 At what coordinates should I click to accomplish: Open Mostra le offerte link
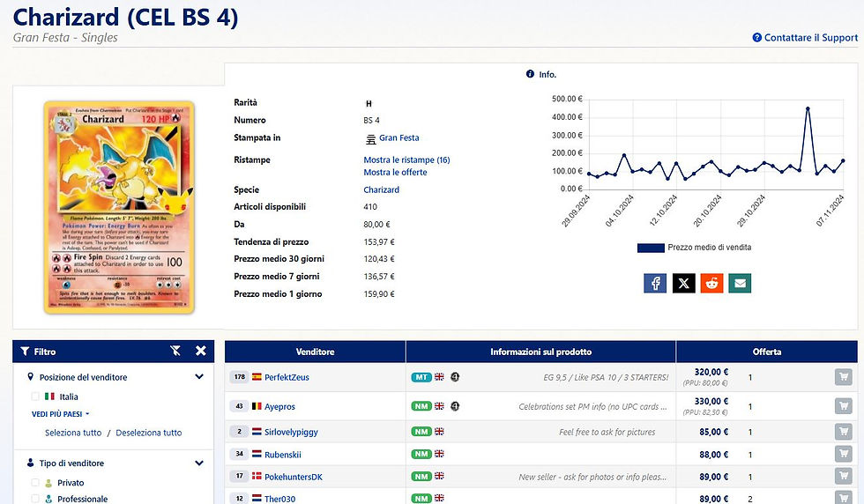(395, 172)
